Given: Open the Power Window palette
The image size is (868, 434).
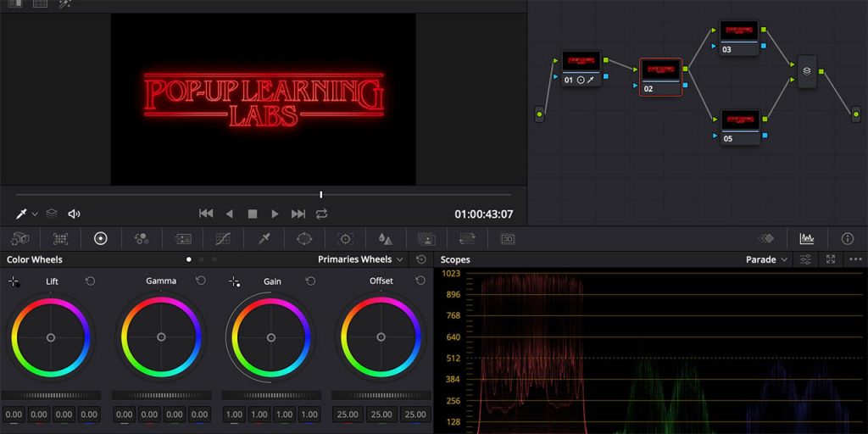Looking at the screenshot, I should pyautogui.click(x=304, y=239).
